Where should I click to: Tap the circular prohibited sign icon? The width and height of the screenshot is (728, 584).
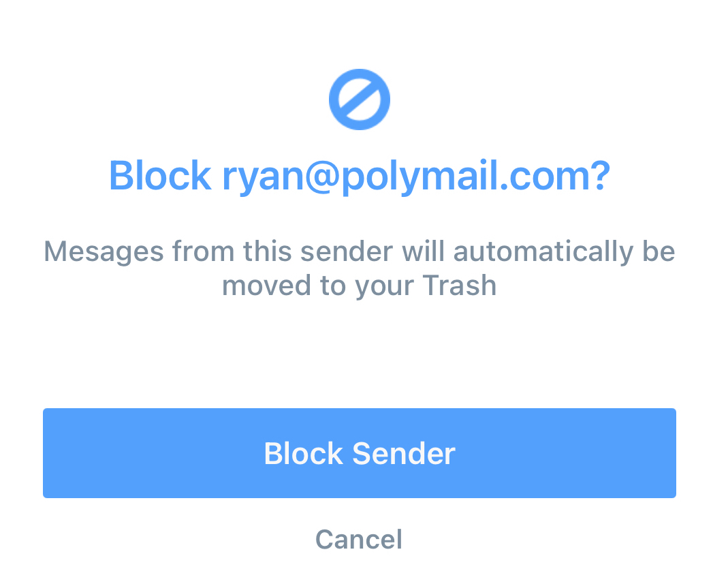(x=359, y=100)
